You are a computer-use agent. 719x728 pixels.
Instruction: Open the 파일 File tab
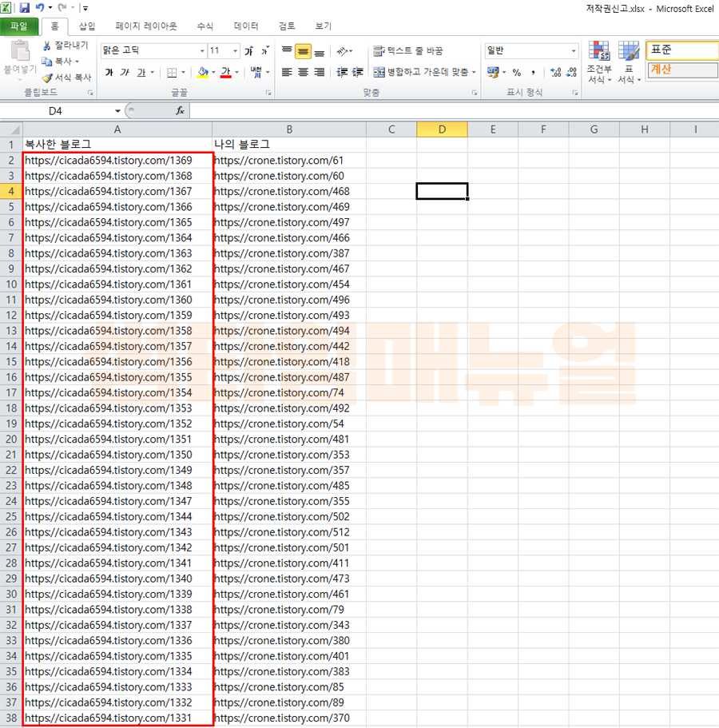[19, 26]
